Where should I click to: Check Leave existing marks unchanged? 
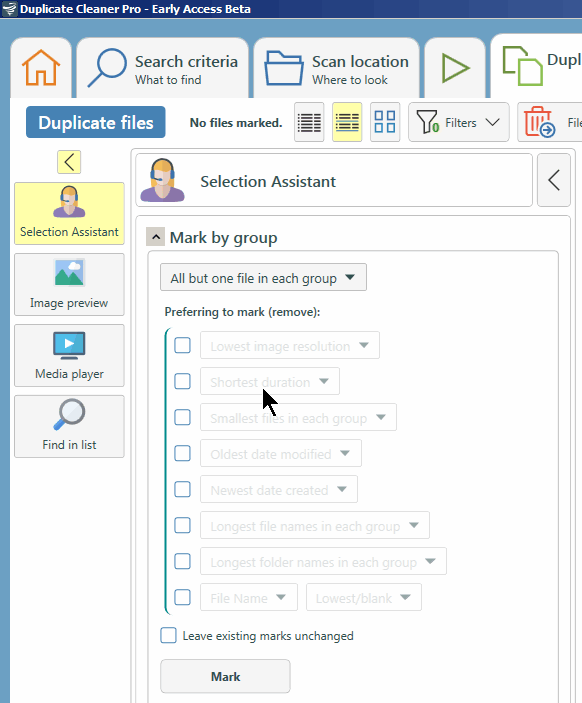(x=169, y=635)
